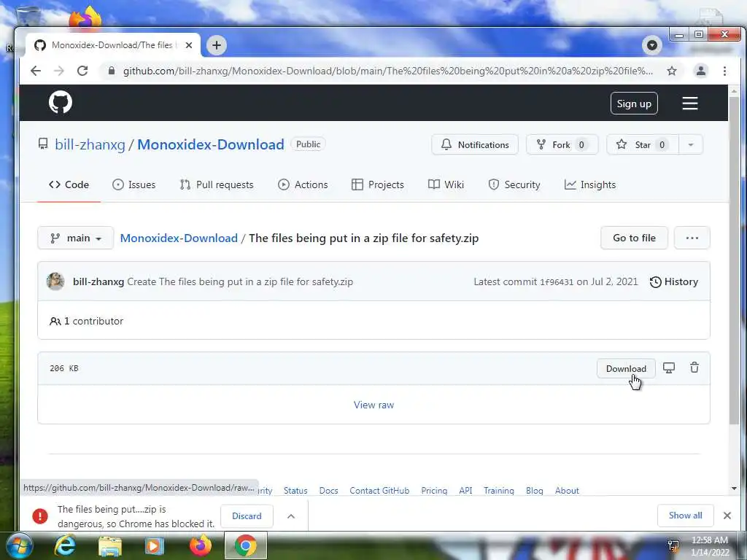Expand the download item chevron arrow
747x560 pixels.
(x=291, y=516)
